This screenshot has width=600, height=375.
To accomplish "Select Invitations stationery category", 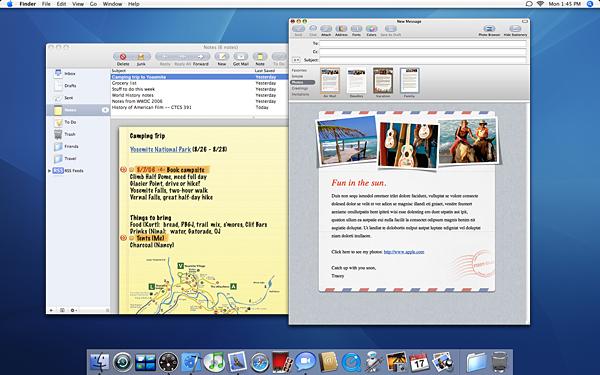I will [300, 94].
